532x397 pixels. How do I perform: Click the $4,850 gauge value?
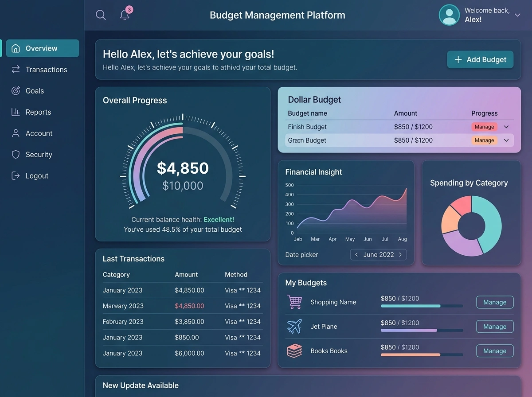(x=183, y=168)
